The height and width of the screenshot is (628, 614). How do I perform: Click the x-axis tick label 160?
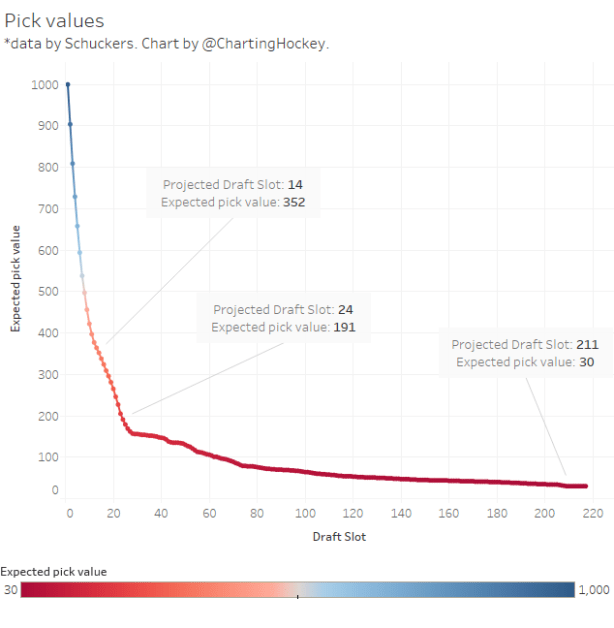point(447,514)
